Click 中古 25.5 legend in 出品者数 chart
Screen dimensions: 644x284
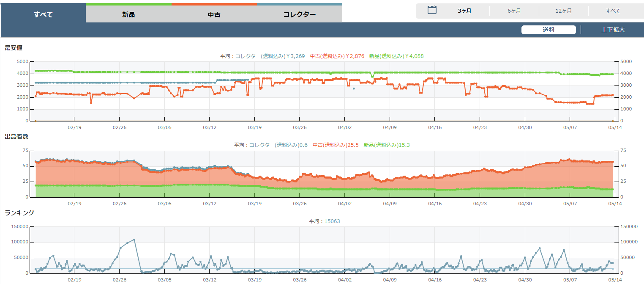[335, 145]
